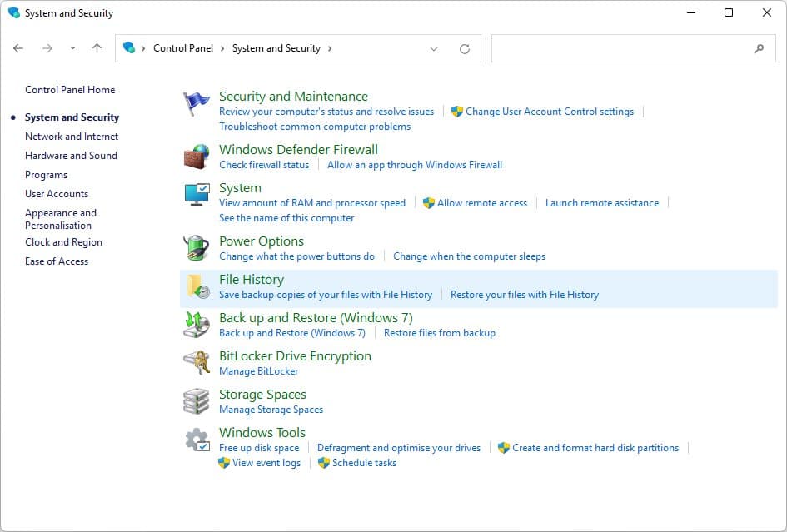Open Check firewall status link

[264, 165]
